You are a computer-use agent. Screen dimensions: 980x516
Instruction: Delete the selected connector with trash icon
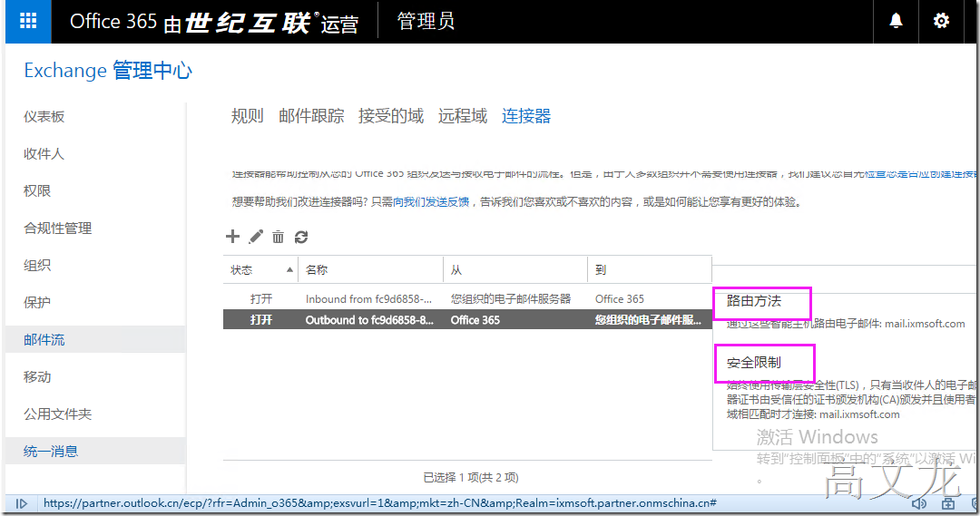(x=279, y=237)
